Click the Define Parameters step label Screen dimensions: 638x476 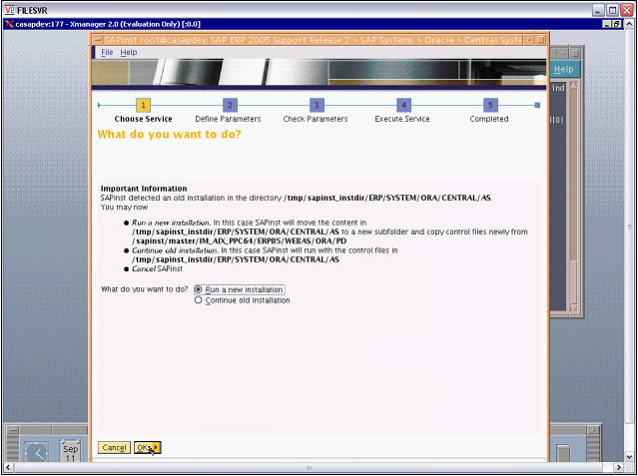229,119
